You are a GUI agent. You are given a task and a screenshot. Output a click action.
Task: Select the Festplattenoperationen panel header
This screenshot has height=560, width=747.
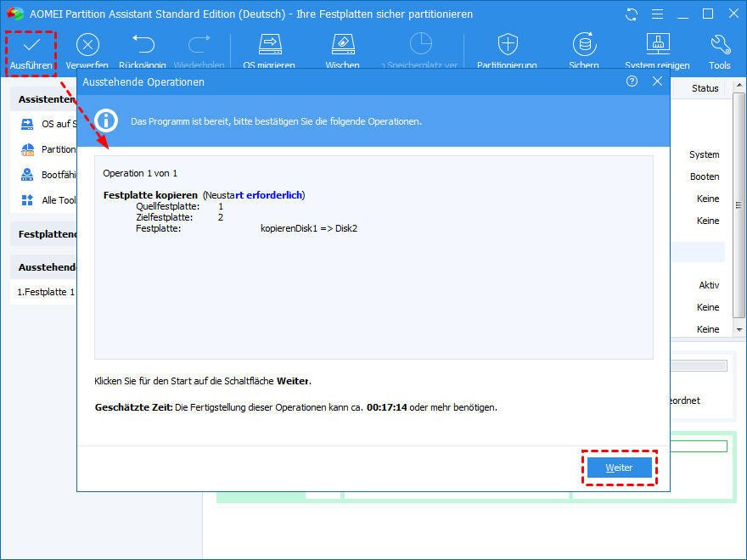point(43,234)
